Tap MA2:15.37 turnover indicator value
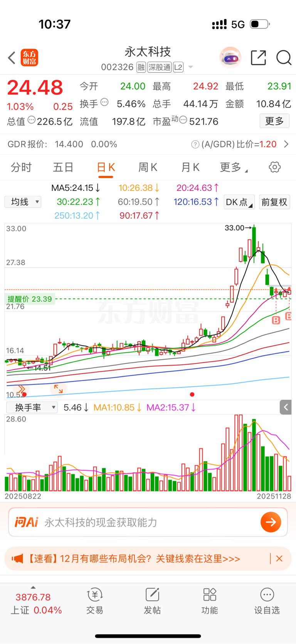 pyautogui.click(x=172, y=408)
